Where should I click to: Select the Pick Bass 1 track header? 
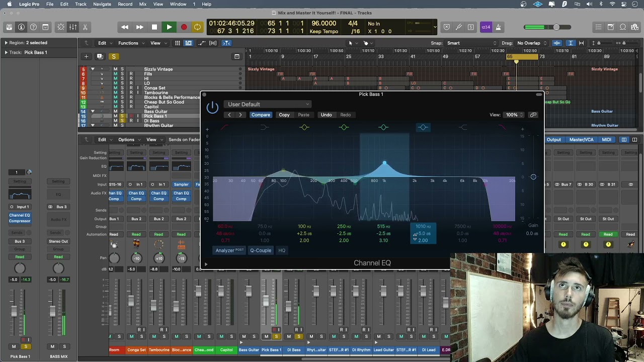point(156,116)
